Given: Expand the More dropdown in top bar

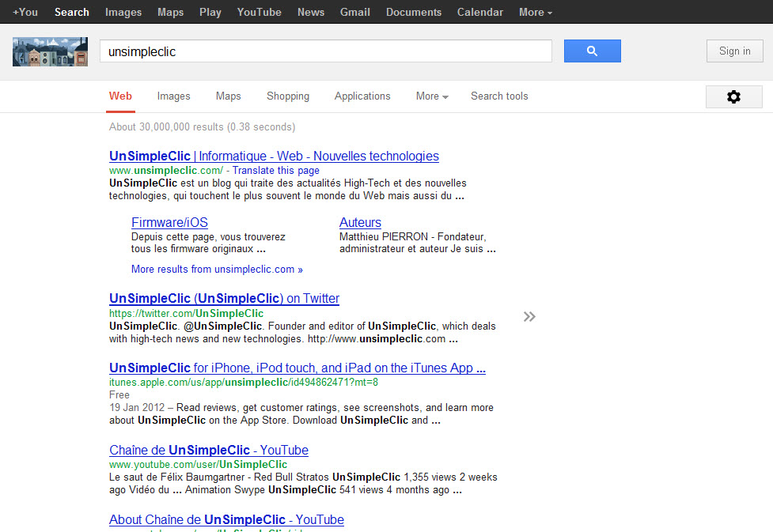Looking at the screenshot, I should (536, 13).
